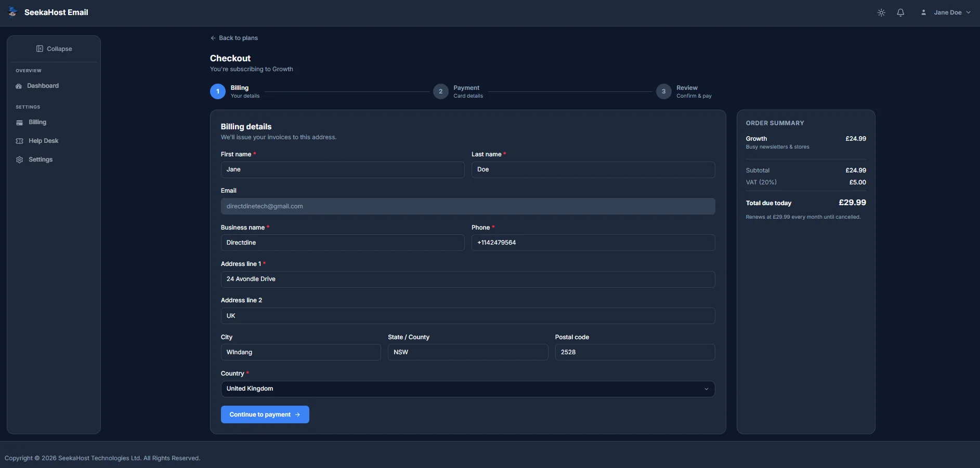Click the Growth plan name in summary

click(756, 139)
